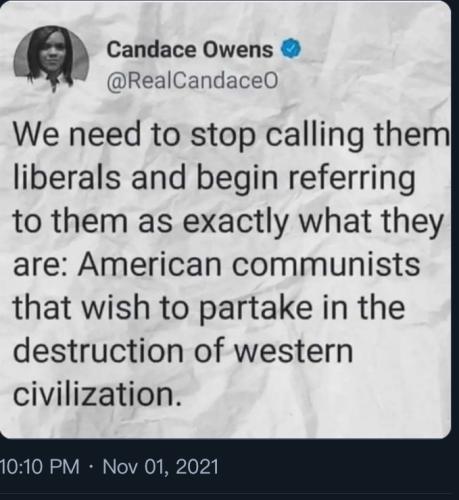Click the word "western" in the tweet
This screenshot has width=459, height=500.
tap(294, 351)
